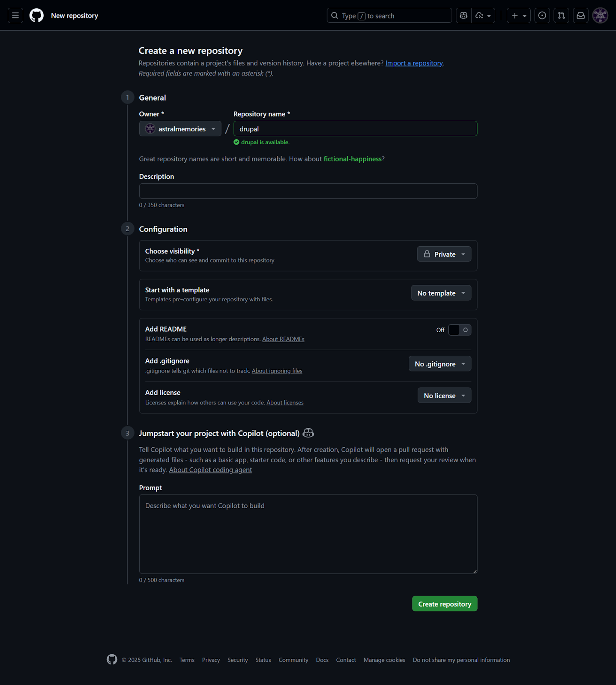Open Copilot chat icon in header
The height and width of the screenshot is (685, 616).
tap(463, 16)
